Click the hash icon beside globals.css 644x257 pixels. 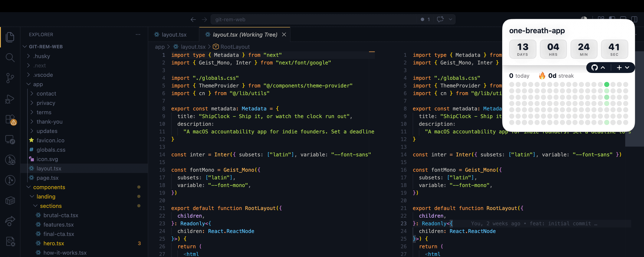coord(32,150)
